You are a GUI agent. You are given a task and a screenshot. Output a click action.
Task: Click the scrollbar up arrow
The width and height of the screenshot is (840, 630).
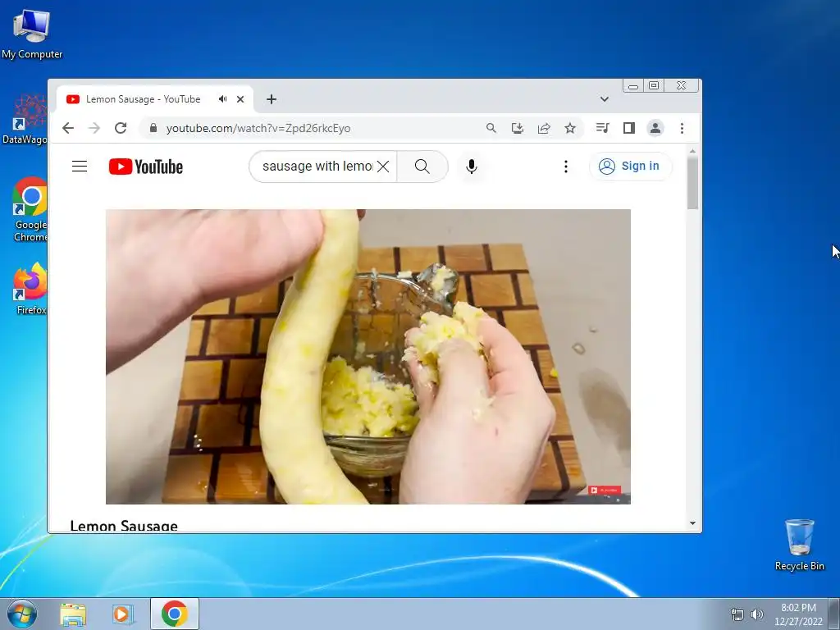[x=692, y=152]
